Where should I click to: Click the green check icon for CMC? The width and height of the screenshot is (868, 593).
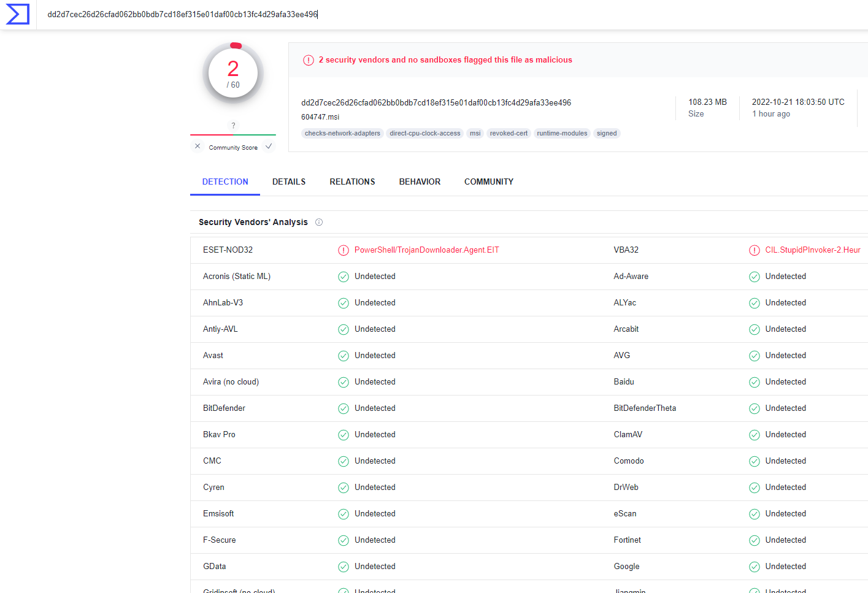pos(344,461)
